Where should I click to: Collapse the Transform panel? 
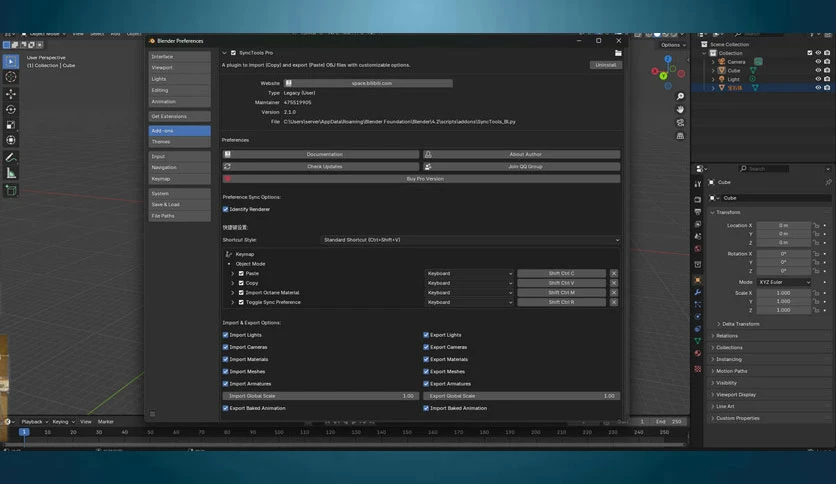713,212
